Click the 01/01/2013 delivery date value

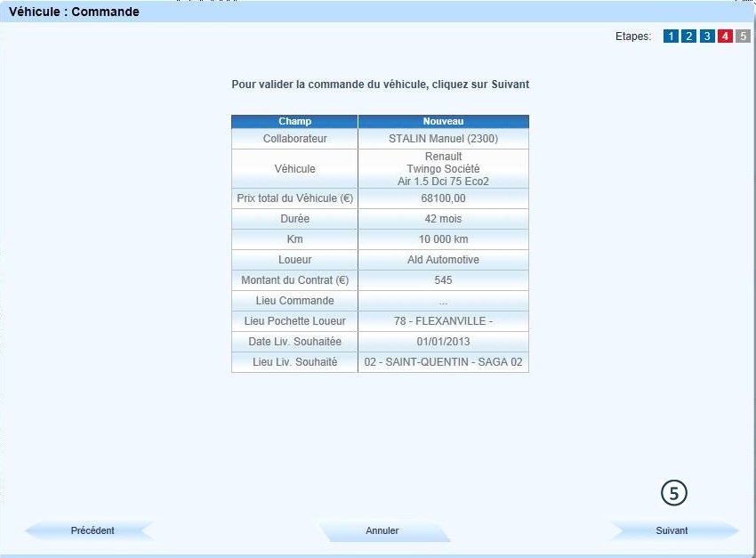[x=443, y=342]
